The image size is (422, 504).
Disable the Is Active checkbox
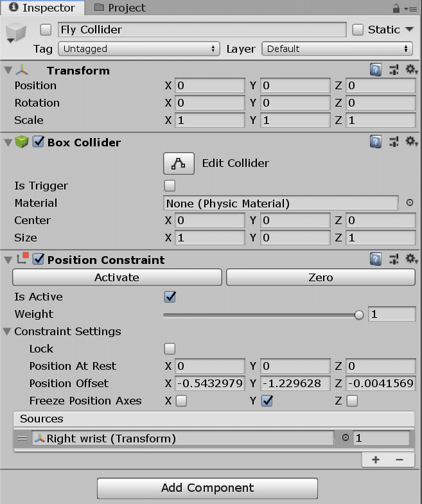170,297
